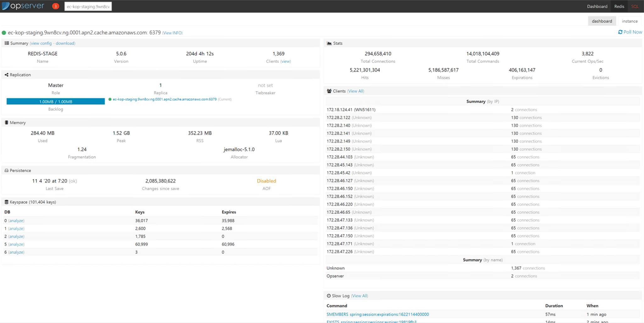Click green dot next to replica host

coord(110,99)
